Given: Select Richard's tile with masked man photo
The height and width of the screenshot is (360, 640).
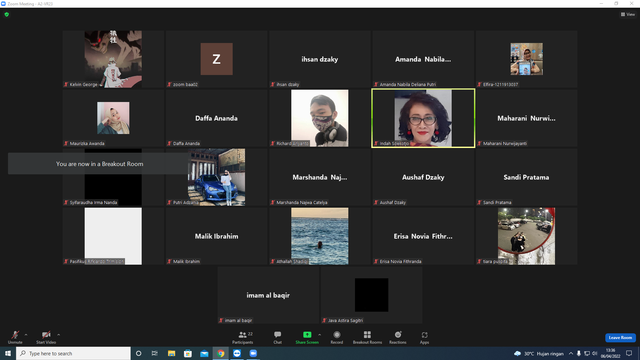Looking at the screenshot, I should click(320, 118).
